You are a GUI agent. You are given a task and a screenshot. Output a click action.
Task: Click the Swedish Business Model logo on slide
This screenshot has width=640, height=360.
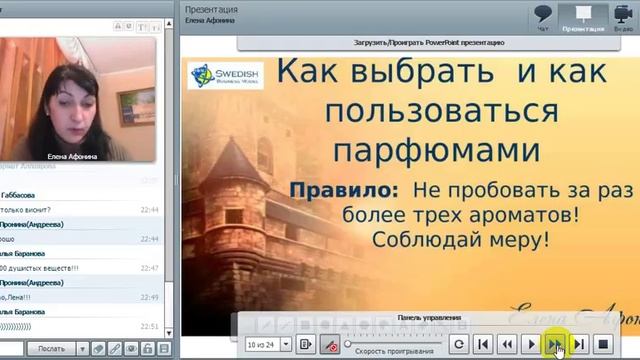click(x=226, y=76)
